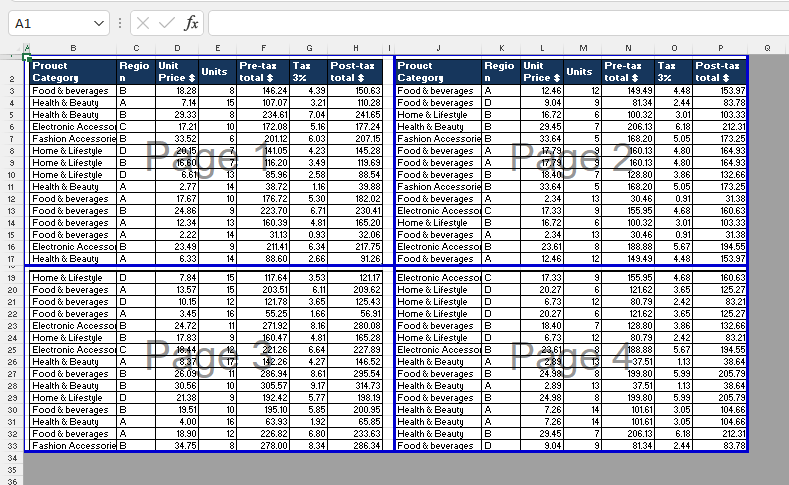Select column L via its header
Screen dimensions: 789x485
[x=542, y=48]
